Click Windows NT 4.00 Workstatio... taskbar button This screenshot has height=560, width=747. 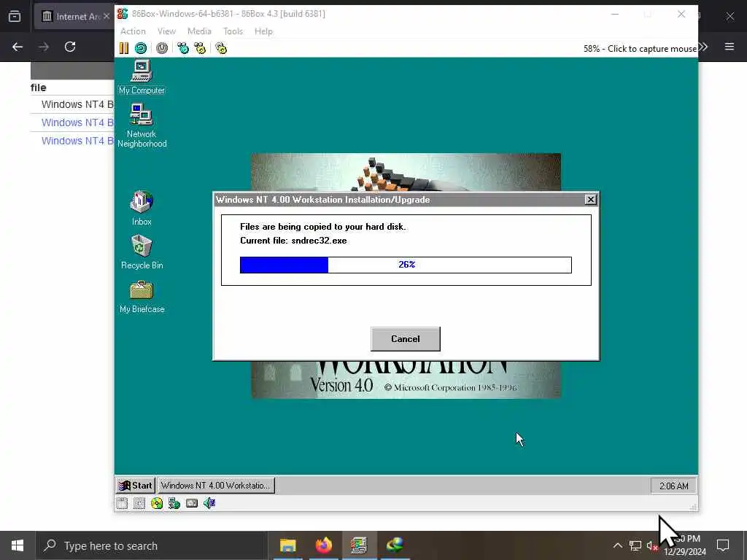pyautogui.click(x=216, y=486)
